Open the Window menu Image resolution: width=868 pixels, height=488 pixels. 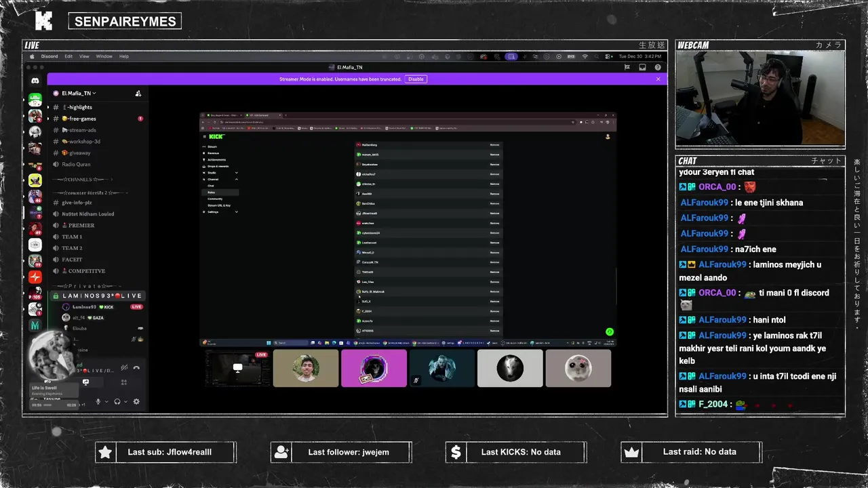(104, 56)
